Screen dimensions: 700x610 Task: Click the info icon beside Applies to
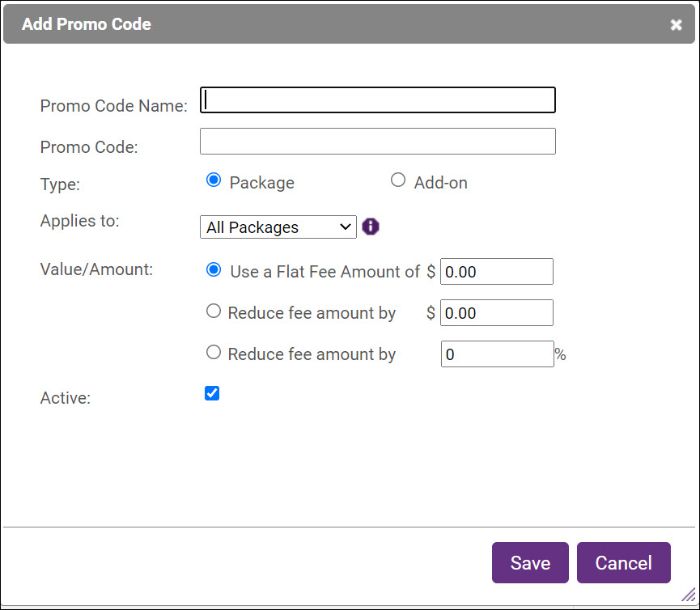tap(371, 227)
